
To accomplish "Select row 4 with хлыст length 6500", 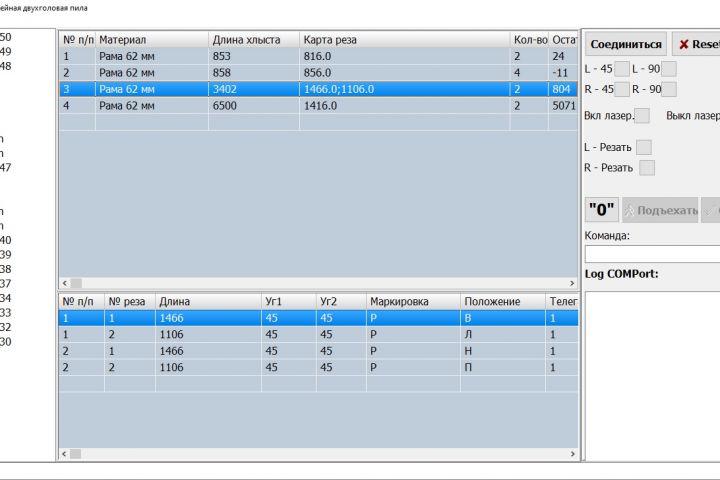I will (x=318, y=106).
